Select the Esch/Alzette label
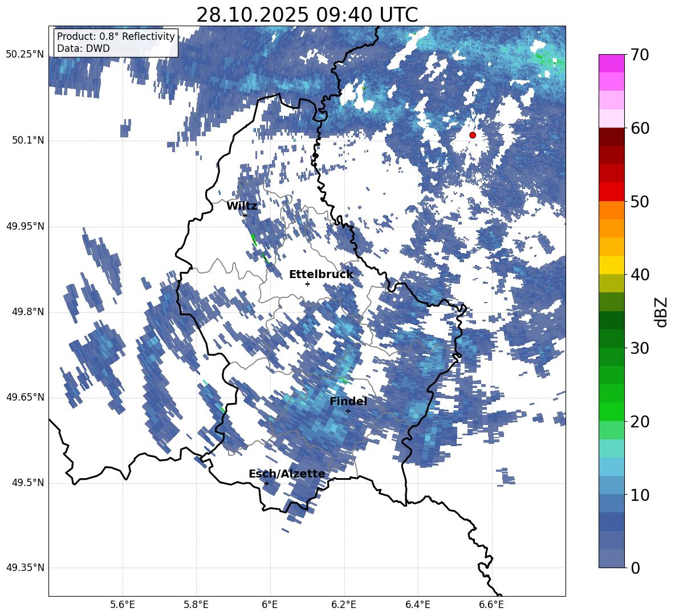 pyautogui.click(x=287, y=474)
